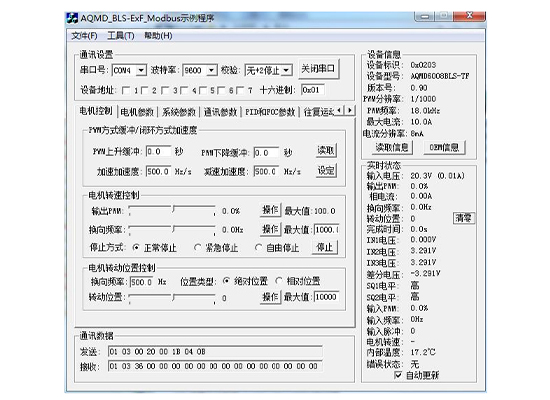Click the 读取信息 button
550x400 pixels.
[392, 147]
